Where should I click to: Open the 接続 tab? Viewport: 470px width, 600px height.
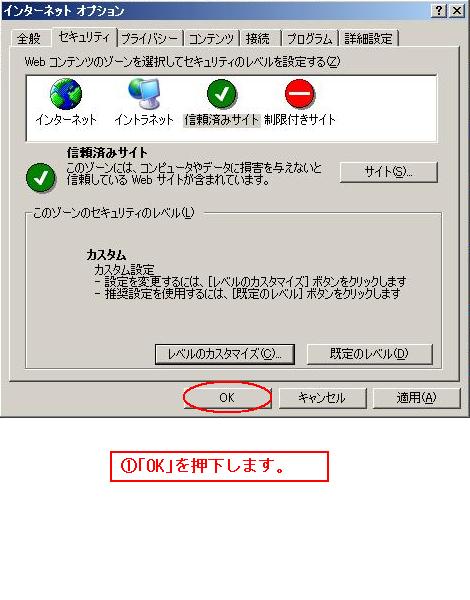(x=258, y=39)
